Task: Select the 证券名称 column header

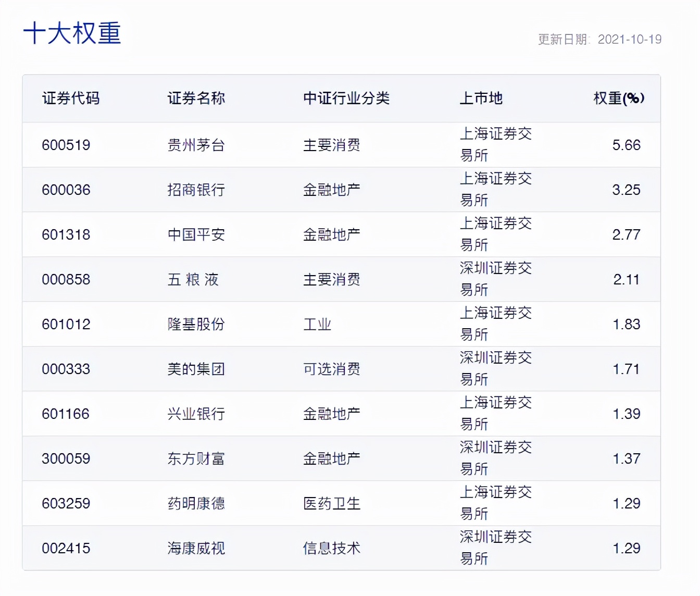Action: [x=195, y=98]
